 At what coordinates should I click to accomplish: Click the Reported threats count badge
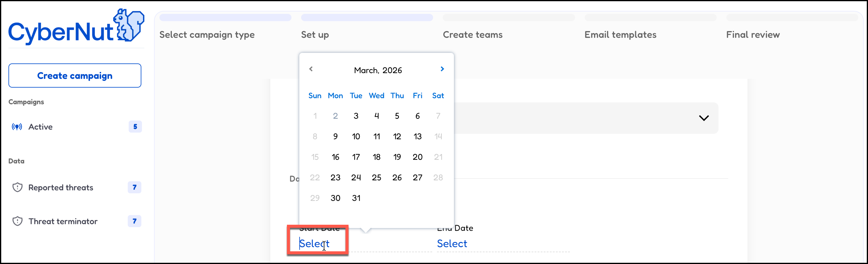(x=134, y=188)
